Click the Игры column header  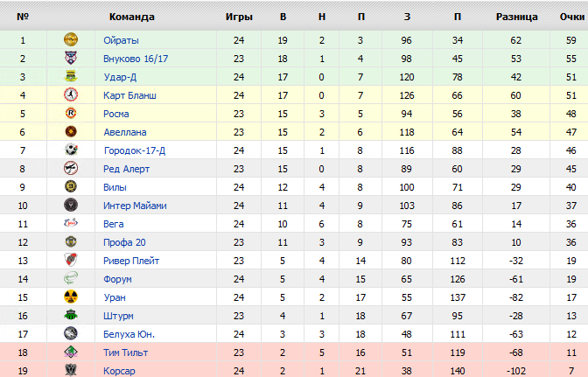click(239, 17)
